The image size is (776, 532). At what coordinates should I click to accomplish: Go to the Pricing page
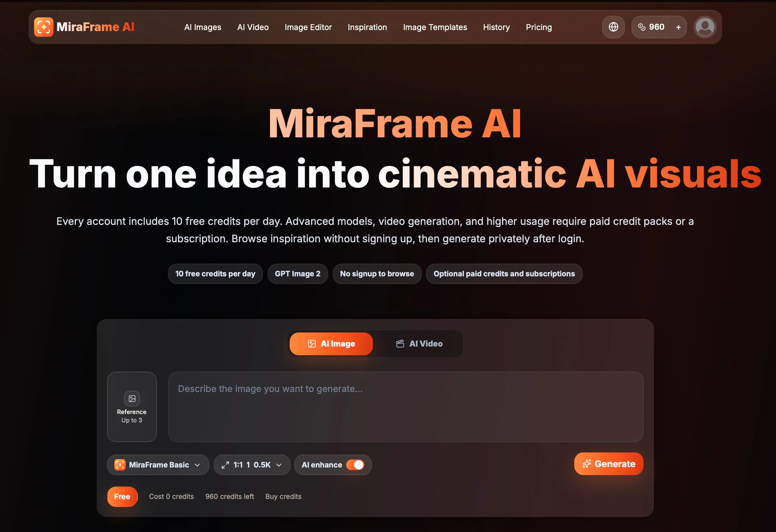point(539,27)
